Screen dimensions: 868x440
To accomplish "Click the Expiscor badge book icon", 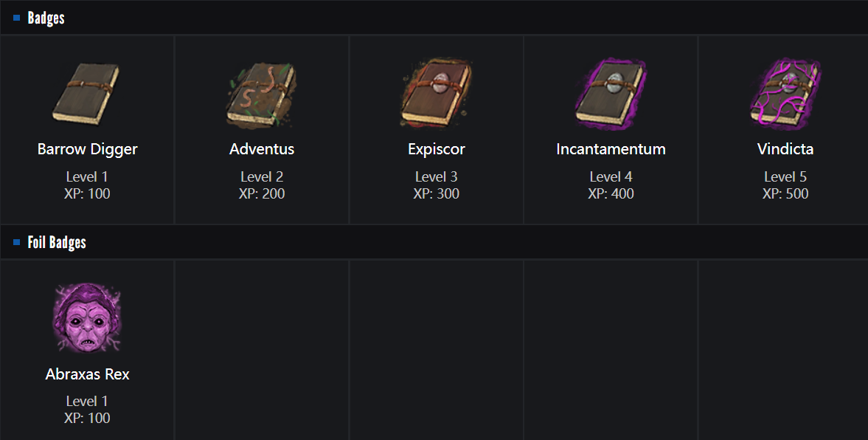I will click(x=437, y=94).
